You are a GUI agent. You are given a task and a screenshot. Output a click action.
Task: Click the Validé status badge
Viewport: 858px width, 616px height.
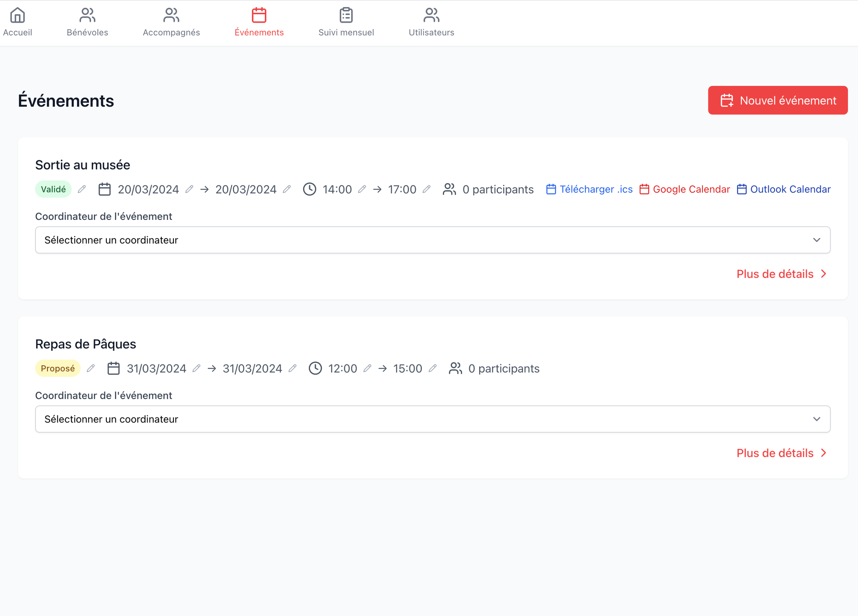point(53,189)
